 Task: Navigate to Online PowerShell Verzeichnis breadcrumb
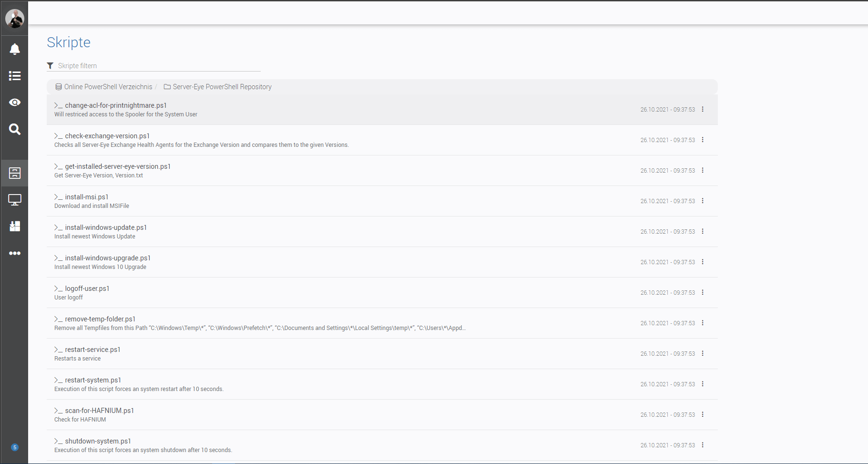tap(108, 87)
